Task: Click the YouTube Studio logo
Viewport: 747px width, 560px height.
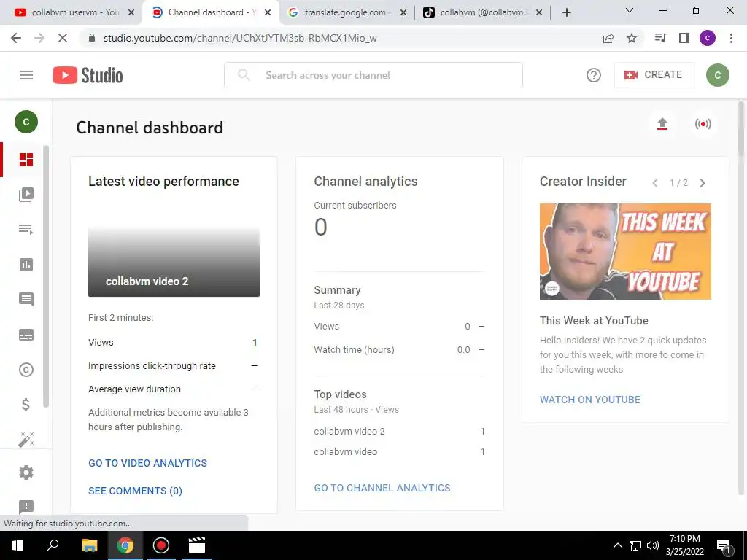Action: coord(88,75)
